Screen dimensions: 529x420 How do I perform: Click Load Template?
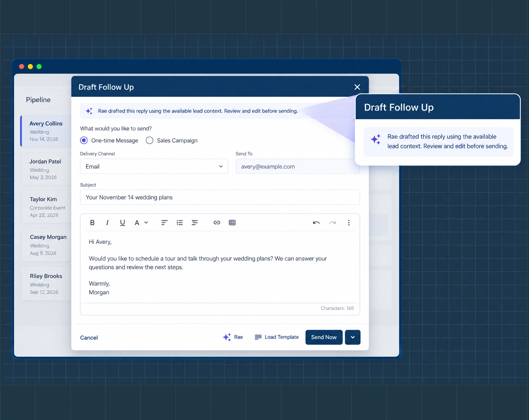(277, 337)
